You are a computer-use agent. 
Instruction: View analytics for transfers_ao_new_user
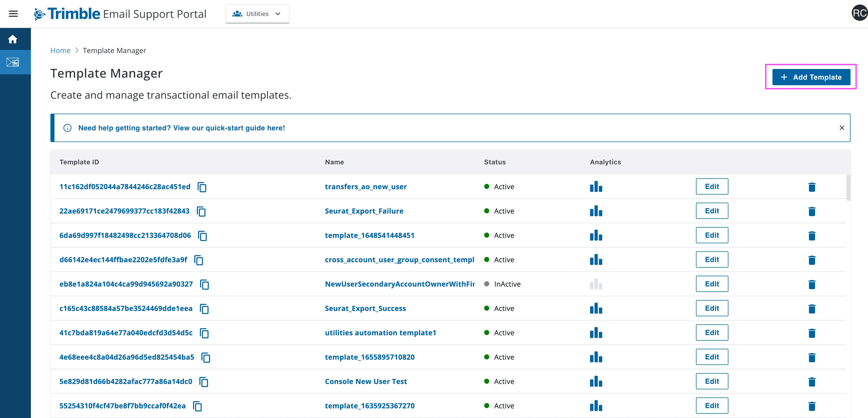596,187
